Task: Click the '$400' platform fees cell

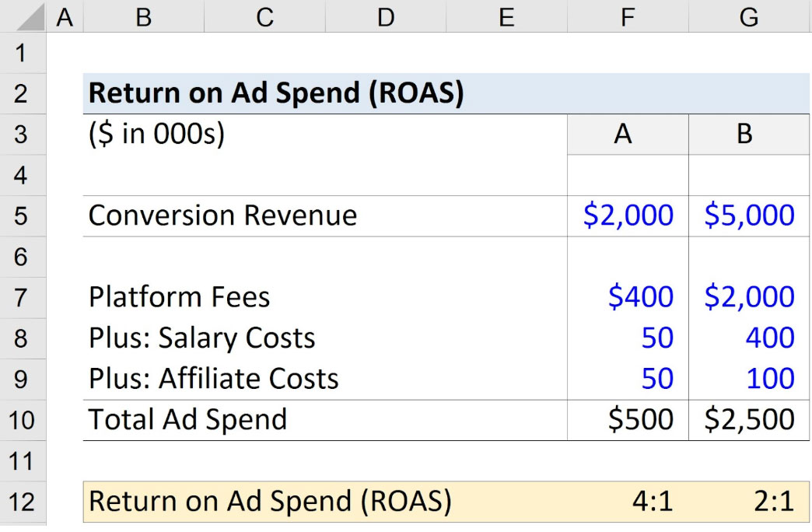Action: (x=628, y=298)
